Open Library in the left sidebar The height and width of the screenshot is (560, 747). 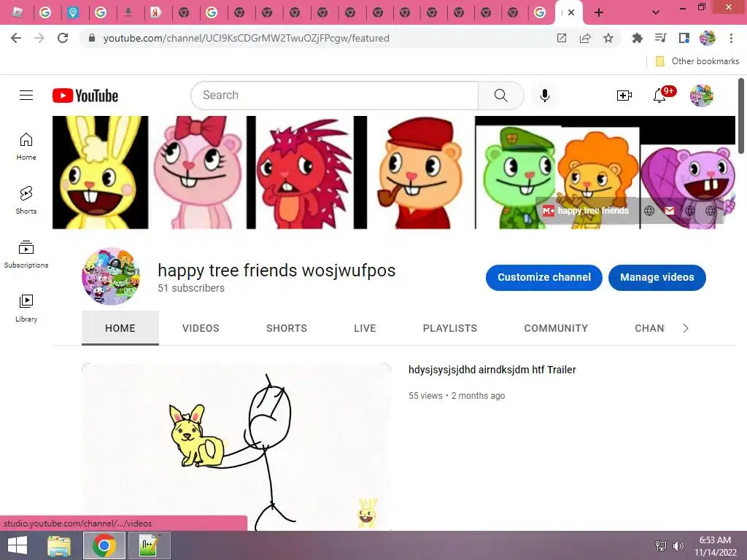pyautogui.click(x=26, y=308)
